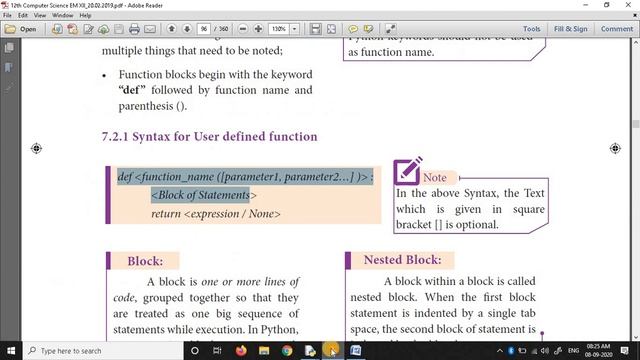Open Cortana circle icon on taskbar
The width and height of the screenshot is (640, 360).
[195, 351]
